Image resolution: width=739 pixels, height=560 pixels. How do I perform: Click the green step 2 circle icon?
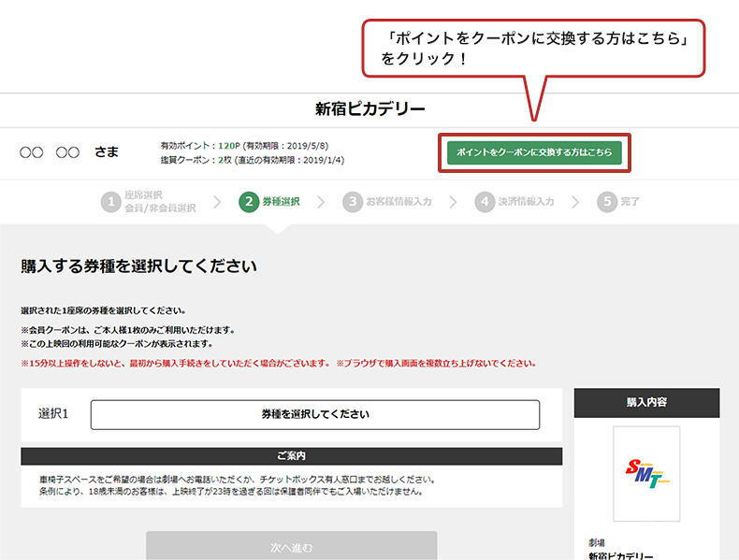coord(249,202)
